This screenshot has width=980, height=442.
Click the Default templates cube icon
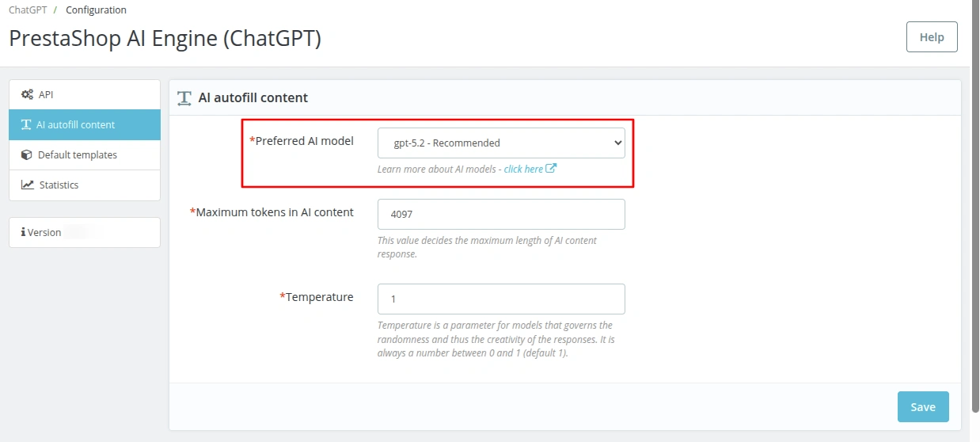[27, 154]
